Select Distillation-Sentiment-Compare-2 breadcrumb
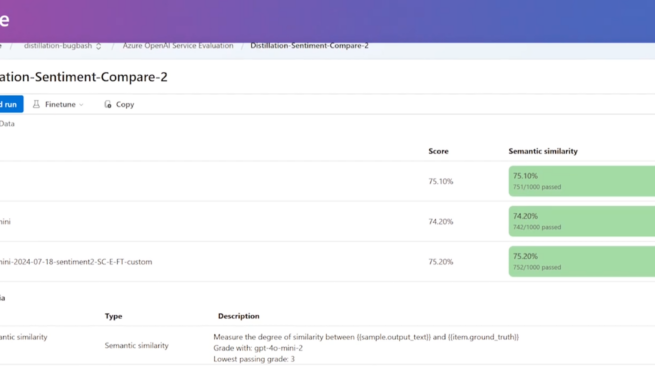 (310, 46)
